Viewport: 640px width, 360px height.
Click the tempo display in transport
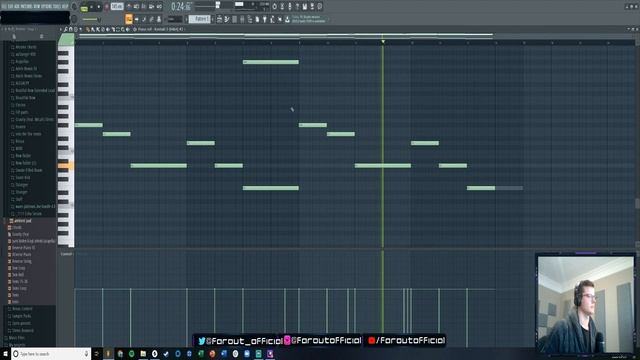tap(117, 7)
